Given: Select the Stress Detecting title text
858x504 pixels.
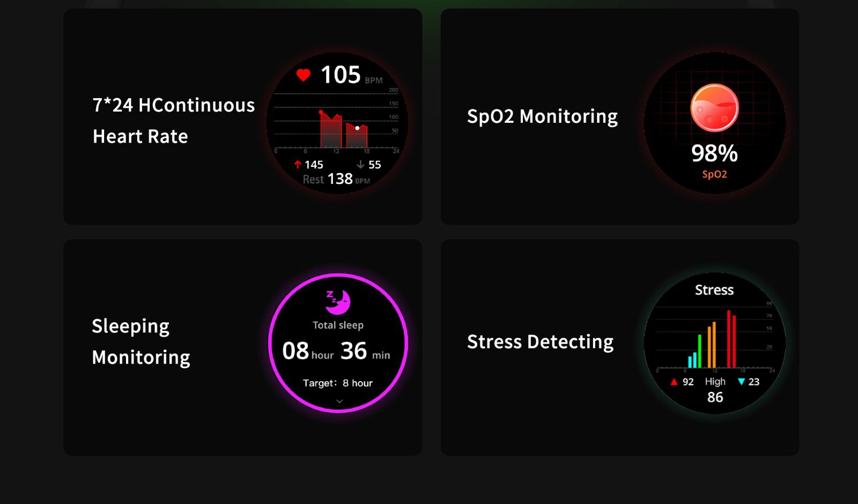Looking at the screenshot, I should click(540, 342).
